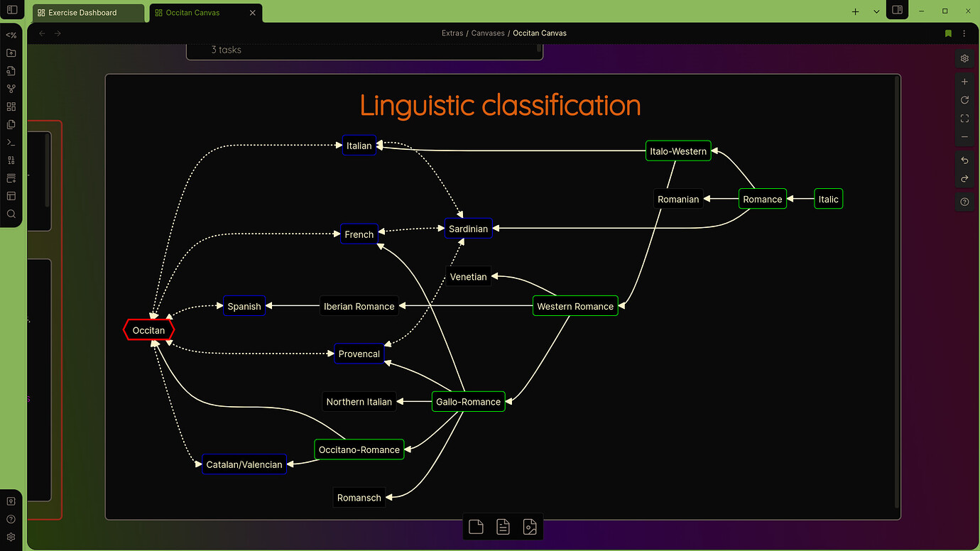Click the Canvases breadcrumb link
The width and height of the screenshot is (980, 551).
[488, 33]
